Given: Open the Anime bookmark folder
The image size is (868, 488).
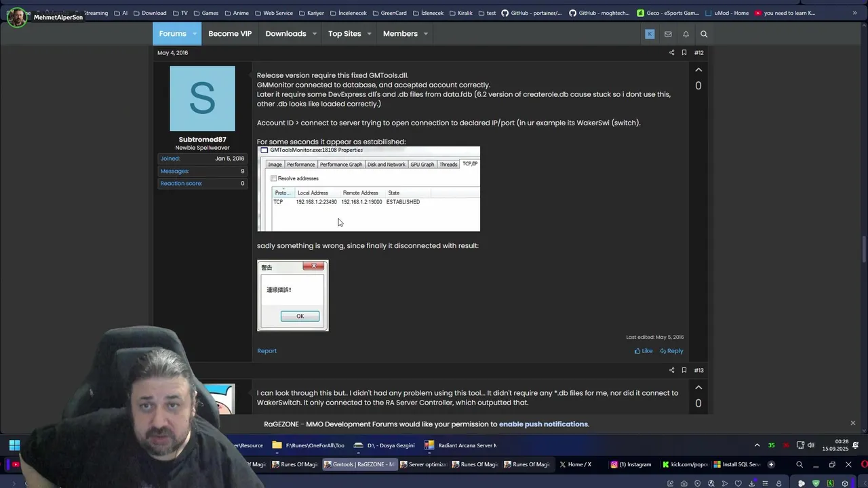Looking at the screenshot, I should pos(236,13).
